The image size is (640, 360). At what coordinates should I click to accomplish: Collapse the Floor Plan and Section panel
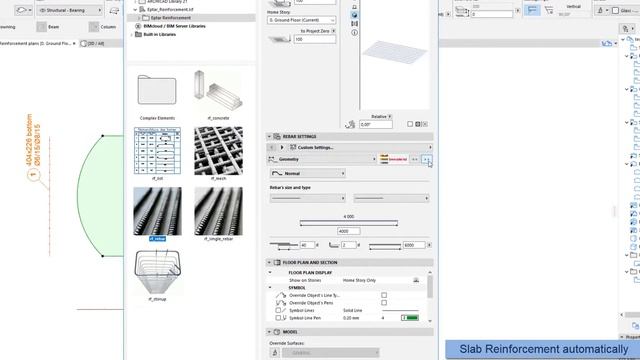click(x=269, y=262)
